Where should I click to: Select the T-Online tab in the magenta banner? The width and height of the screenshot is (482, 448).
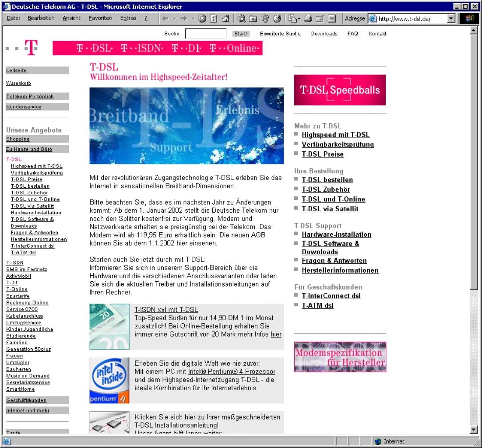pyautogui.click(x=235, y=48)
